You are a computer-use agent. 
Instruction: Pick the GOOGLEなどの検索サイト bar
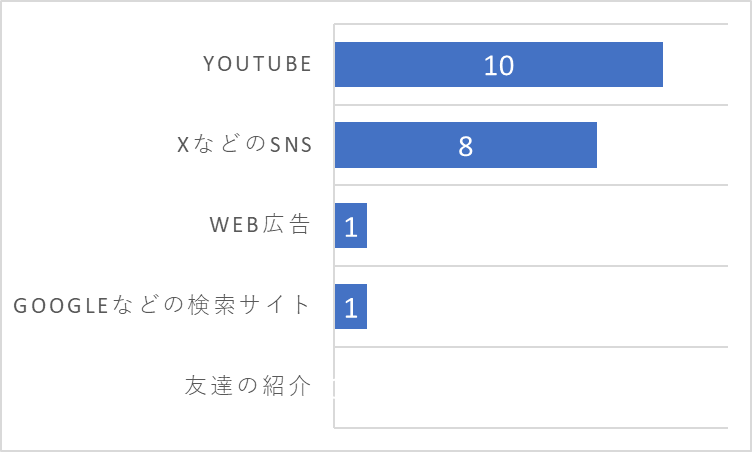click(x=351, y=306)
